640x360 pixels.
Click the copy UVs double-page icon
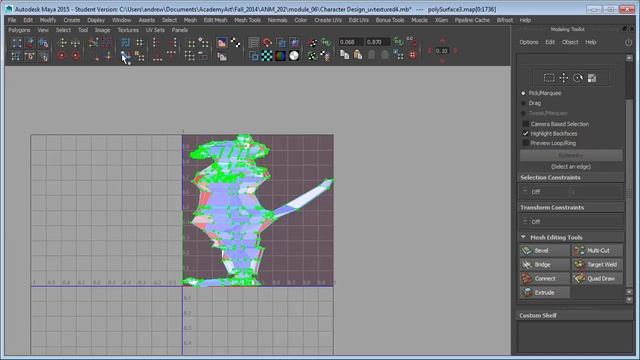coord(344,55)
